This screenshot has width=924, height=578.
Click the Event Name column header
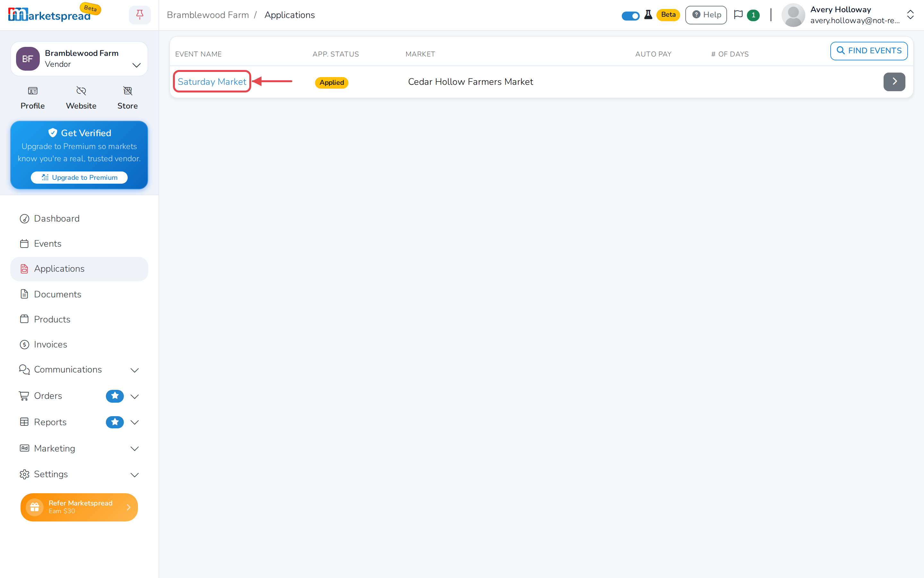point(198,54)
